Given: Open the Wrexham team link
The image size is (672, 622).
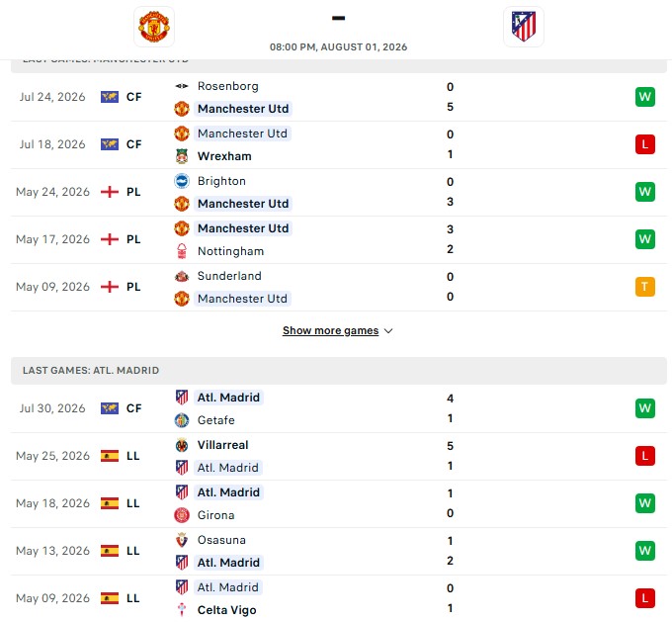Looking at the screenshot, I should [224, 156].
